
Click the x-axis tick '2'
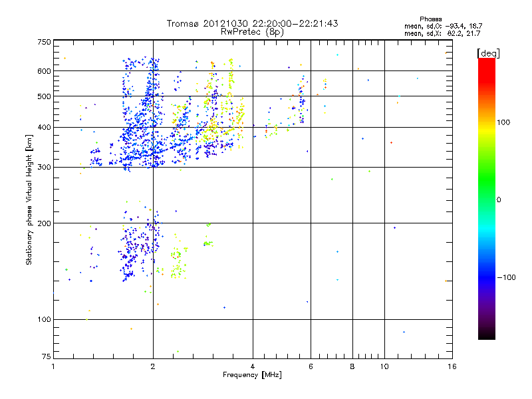153,366
